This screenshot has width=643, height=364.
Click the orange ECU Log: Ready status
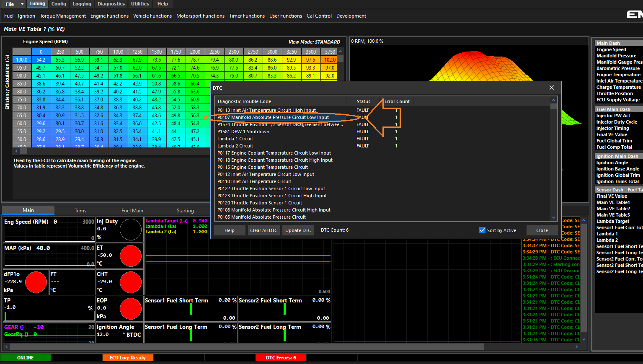pos(127,358)
